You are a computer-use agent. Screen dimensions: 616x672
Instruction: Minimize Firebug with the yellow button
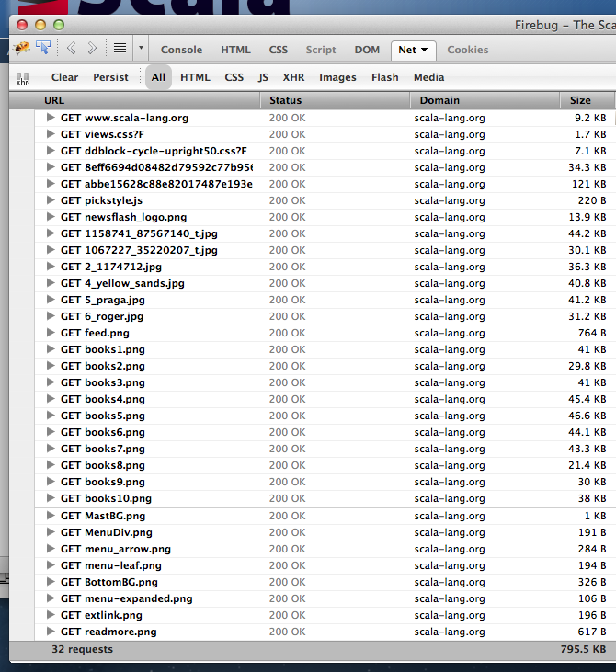click(x=40, y=25)
